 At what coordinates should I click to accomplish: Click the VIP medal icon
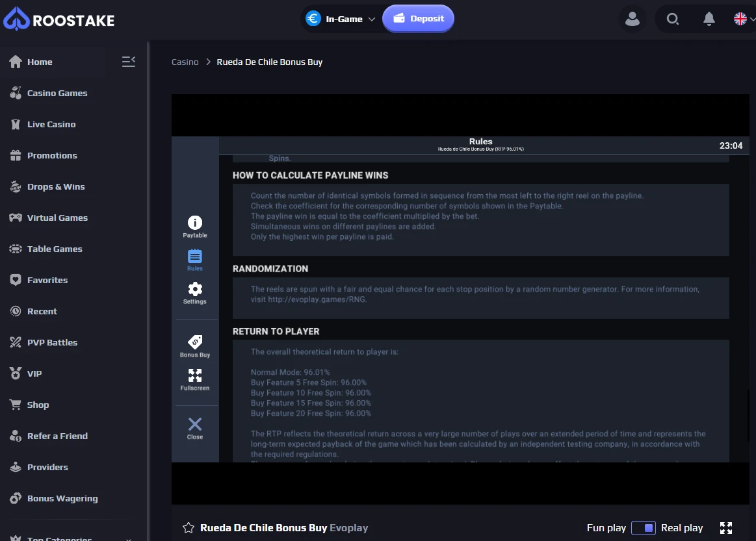pos(16,373)
